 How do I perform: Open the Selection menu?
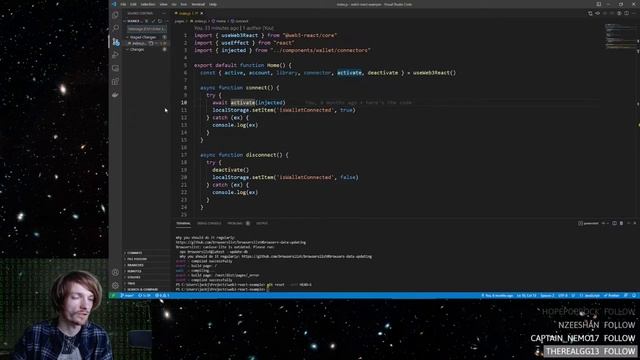[148, 4]
